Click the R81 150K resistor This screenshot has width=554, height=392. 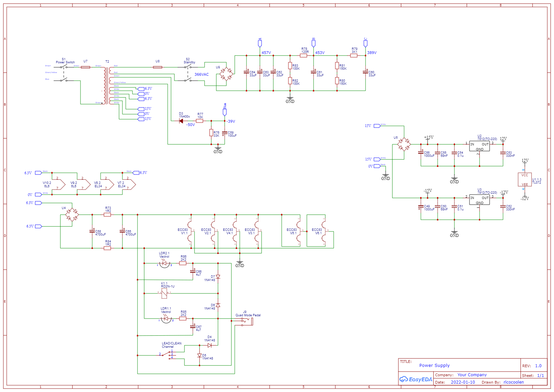pos(337,66)
